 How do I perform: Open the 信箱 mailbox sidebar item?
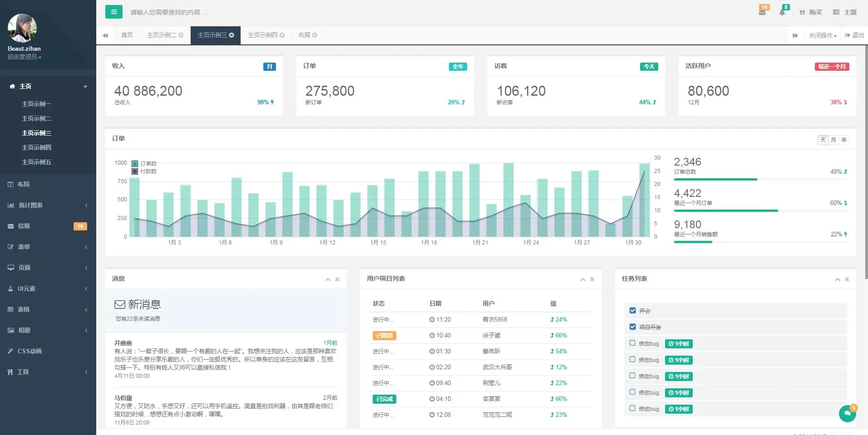pos(48,226)
